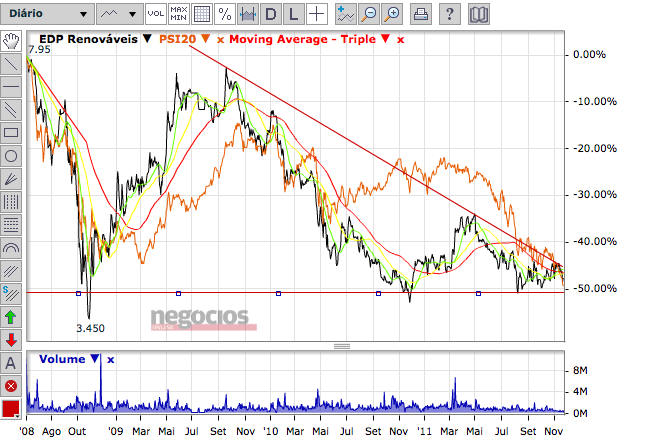Select the hand pan tool

(x=11, y=41)
